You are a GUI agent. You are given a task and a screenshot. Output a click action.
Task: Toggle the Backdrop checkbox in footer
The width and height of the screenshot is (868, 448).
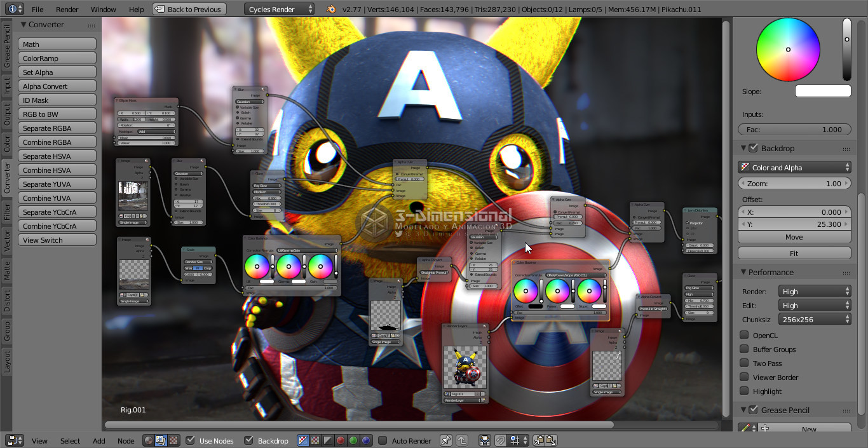(x=248, y=440)
